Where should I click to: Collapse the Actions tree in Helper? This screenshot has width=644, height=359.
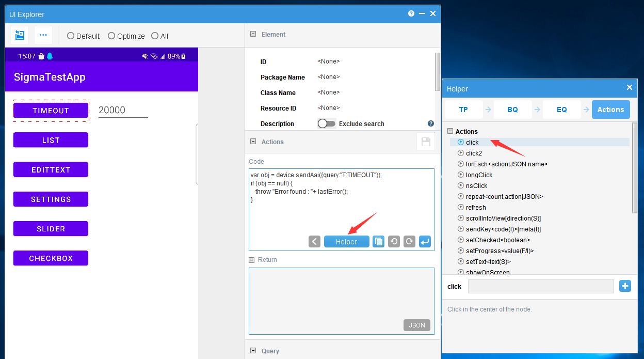(450, 131)
